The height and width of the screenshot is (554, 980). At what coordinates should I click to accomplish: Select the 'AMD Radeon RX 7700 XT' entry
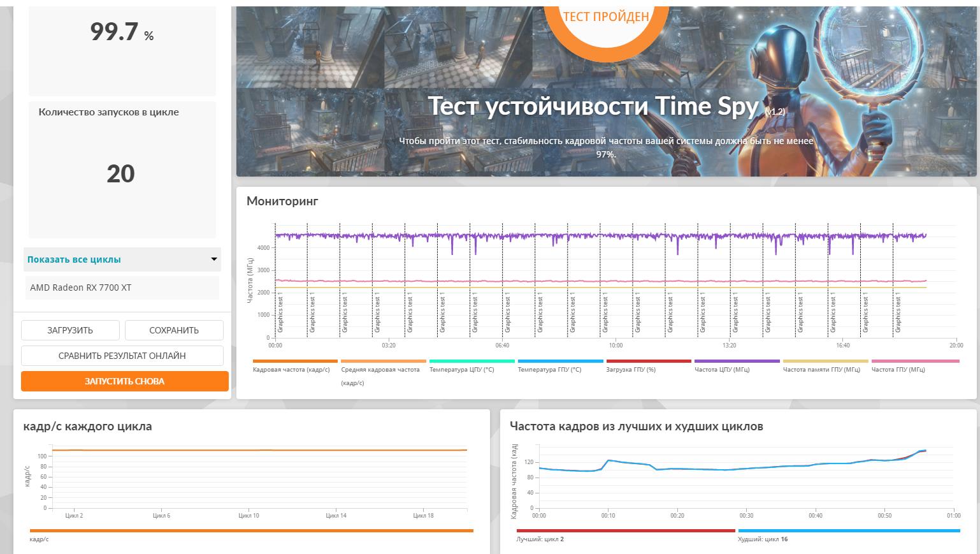122,288
